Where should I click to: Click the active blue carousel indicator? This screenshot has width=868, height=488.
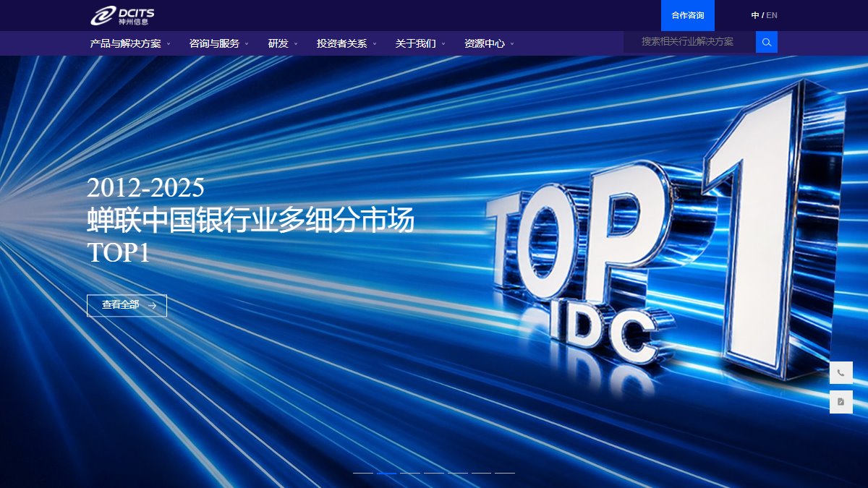pos(387,472)
